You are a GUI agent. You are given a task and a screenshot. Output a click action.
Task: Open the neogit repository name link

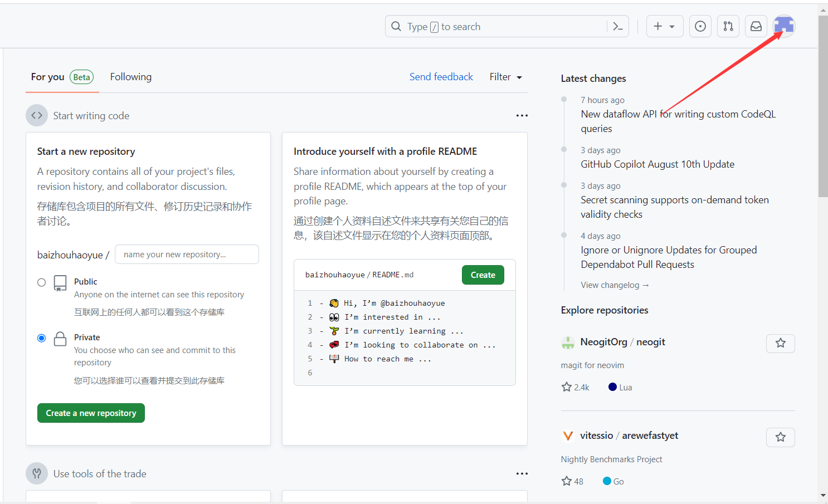coord(650,342)
